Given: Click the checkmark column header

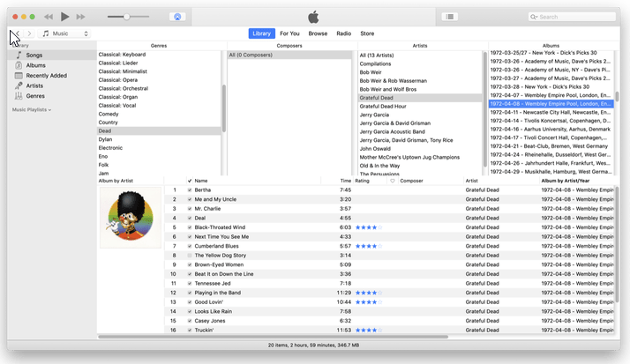Looking at the screenshot, I should (190, 181).
